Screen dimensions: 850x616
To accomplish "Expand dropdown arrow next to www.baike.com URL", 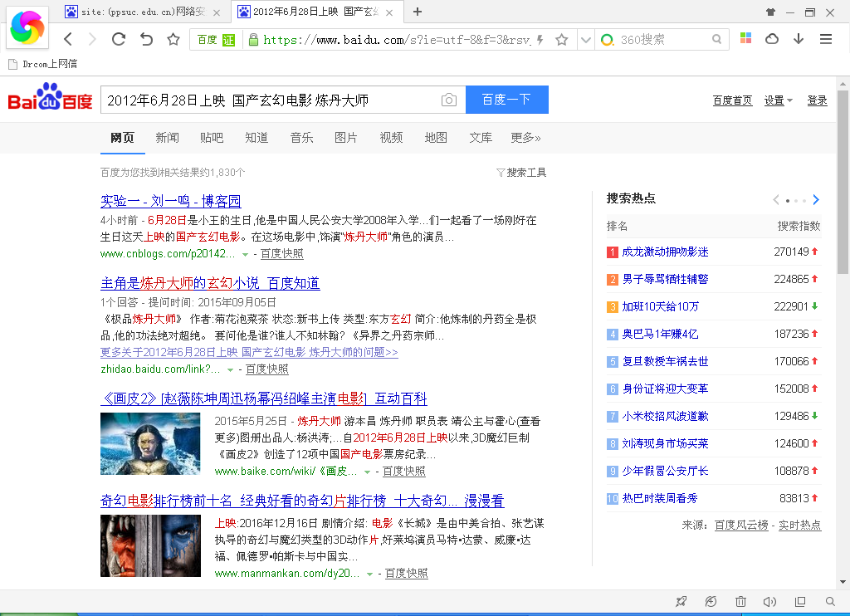I will pyautogui.click(x=367, y=472).
